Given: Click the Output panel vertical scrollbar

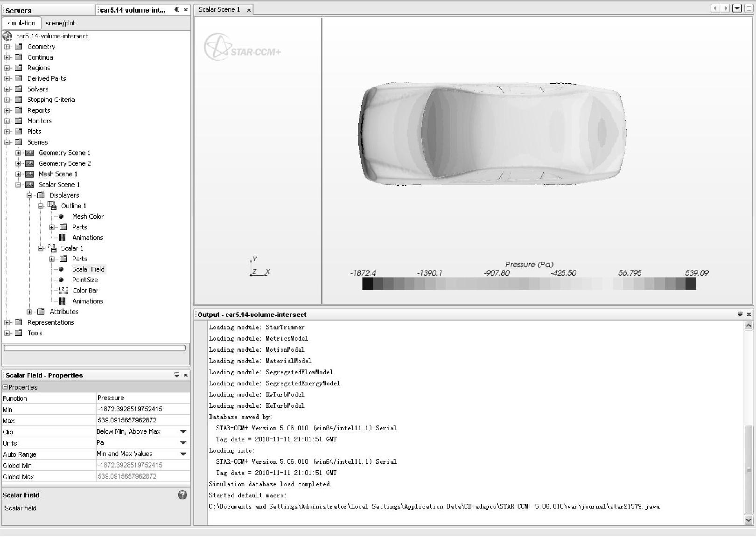Looking at the screenshot, I should (x=749, y=423).
